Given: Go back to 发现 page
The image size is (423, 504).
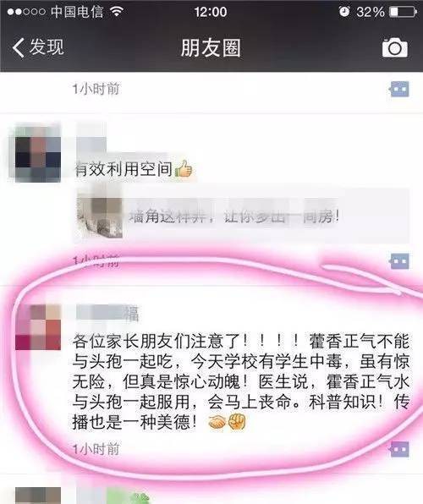Looking at the screenshot, I should (x=38, y=47).
